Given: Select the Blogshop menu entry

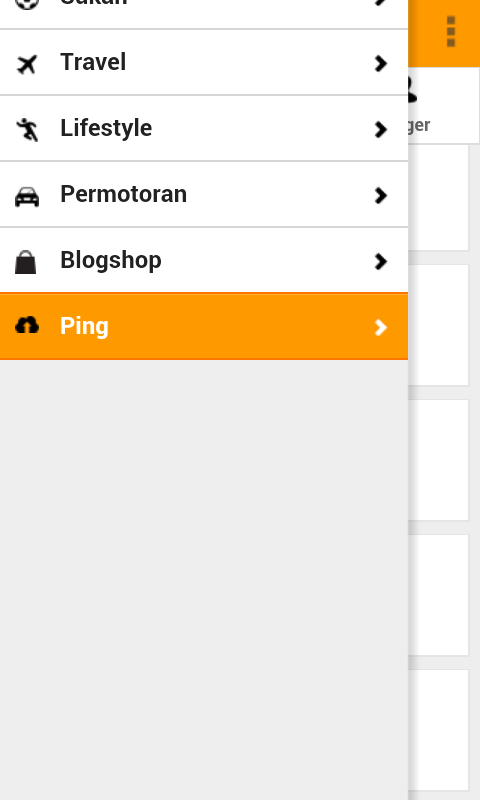Looking at the screenshot, I should point(204,260).
